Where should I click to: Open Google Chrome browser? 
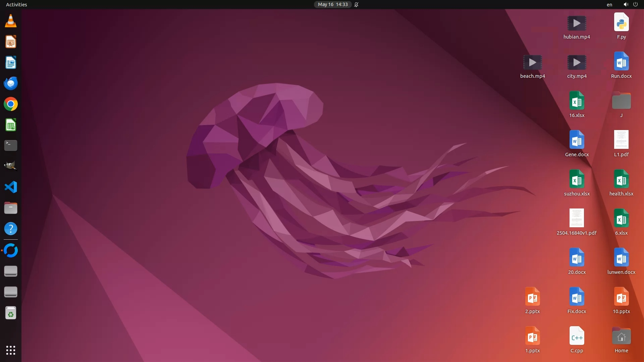point(11,104)
